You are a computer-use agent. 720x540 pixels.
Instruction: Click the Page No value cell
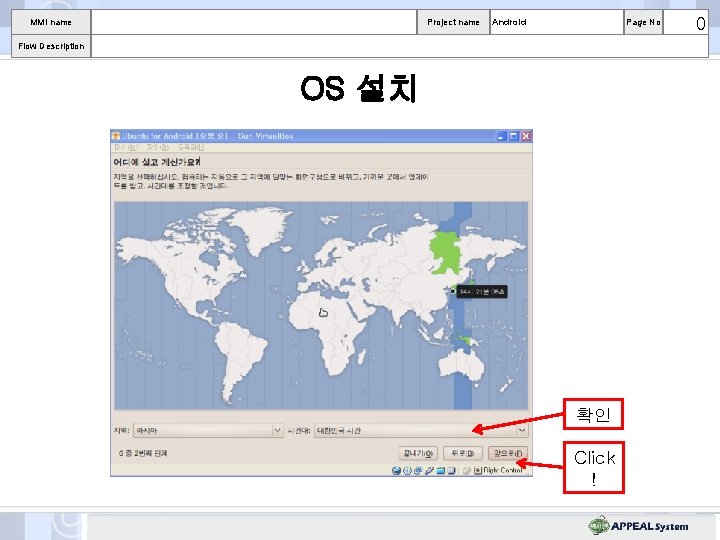click(x=686, y=22)
